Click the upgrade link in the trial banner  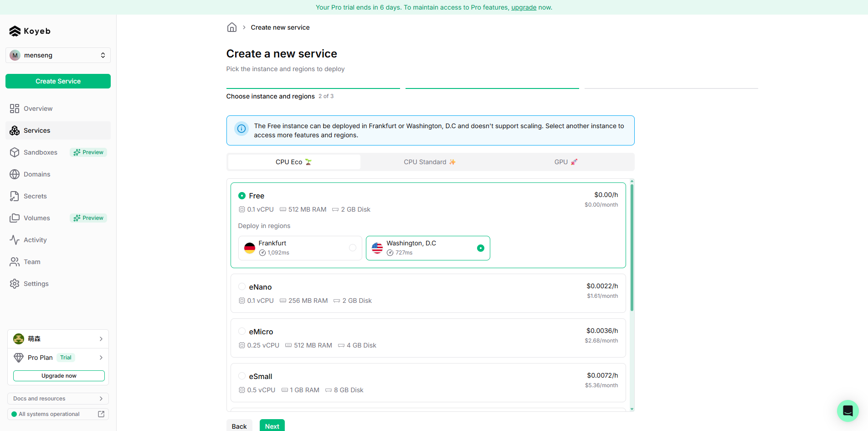(524, 7)
